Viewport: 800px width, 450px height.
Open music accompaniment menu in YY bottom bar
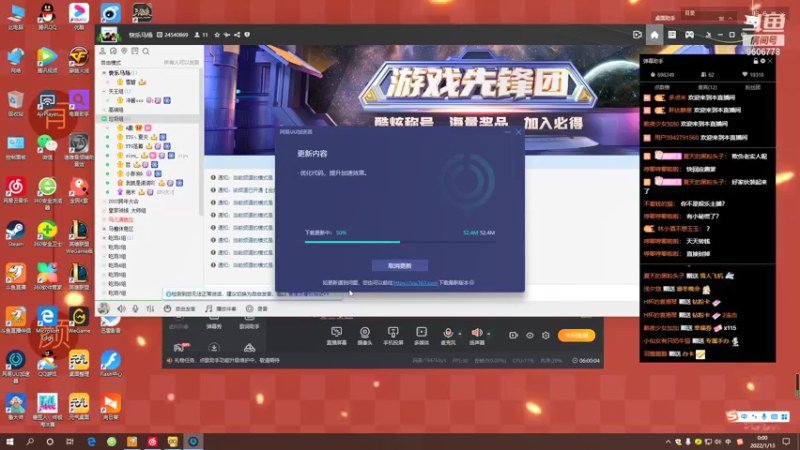pos(220,309)
